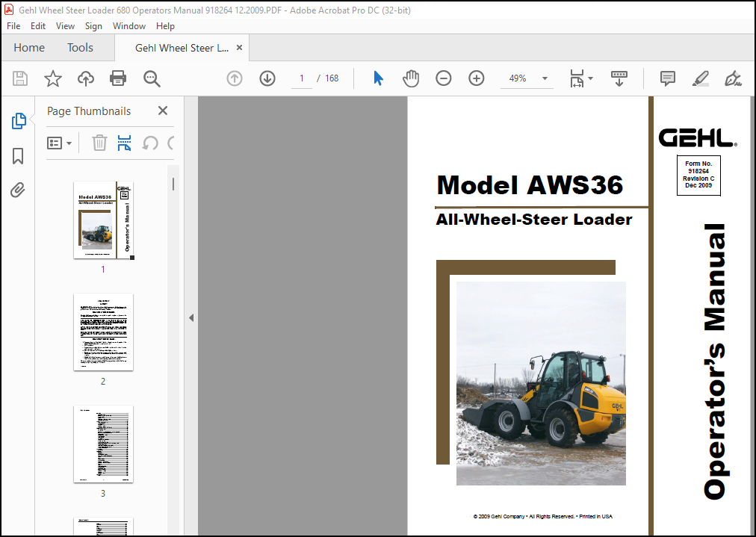756x537 pixels.
Task: Open the find text magnifier icon
Action: coord(152,78)
